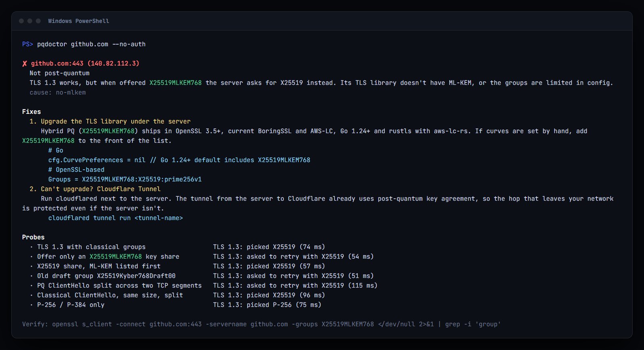Click the host line 'github.com:443 (140.82.112.3)'

pyautogui.click(x=85, y=64)
